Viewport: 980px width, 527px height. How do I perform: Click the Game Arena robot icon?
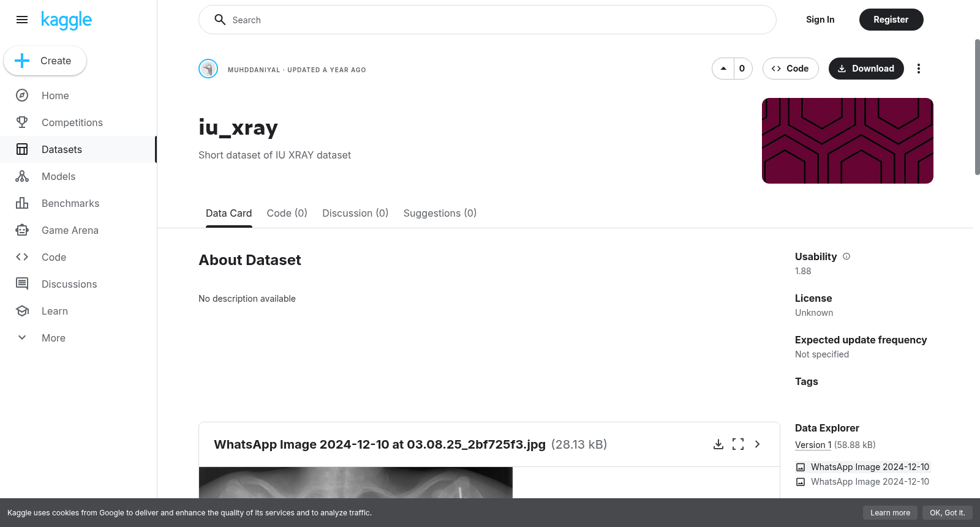pos(22,230)
